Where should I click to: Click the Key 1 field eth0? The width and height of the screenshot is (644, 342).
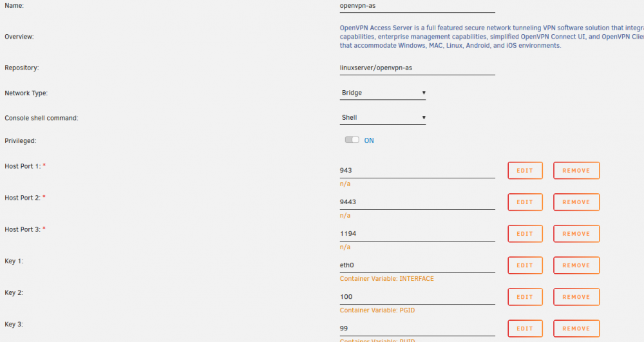417,265
